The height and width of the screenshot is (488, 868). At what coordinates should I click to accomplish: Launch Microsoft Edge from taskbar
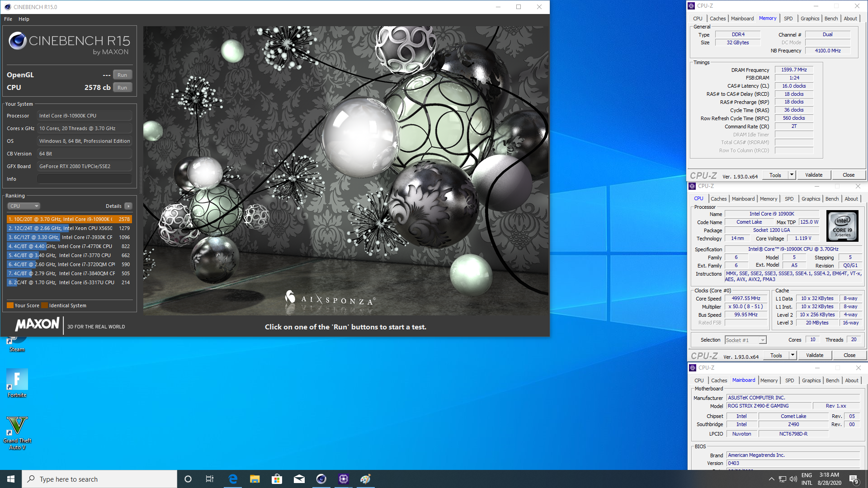(233, 479)
